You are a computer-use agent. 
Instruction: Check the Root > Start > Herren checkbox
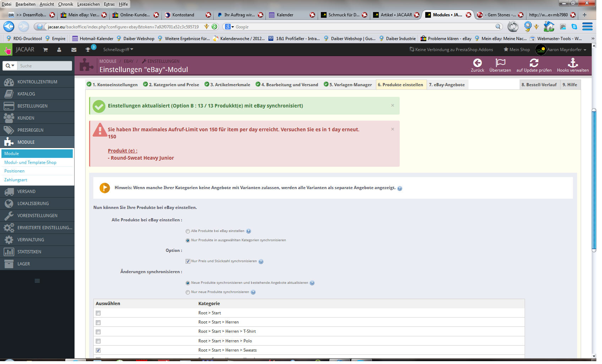[x=98, y=323]
